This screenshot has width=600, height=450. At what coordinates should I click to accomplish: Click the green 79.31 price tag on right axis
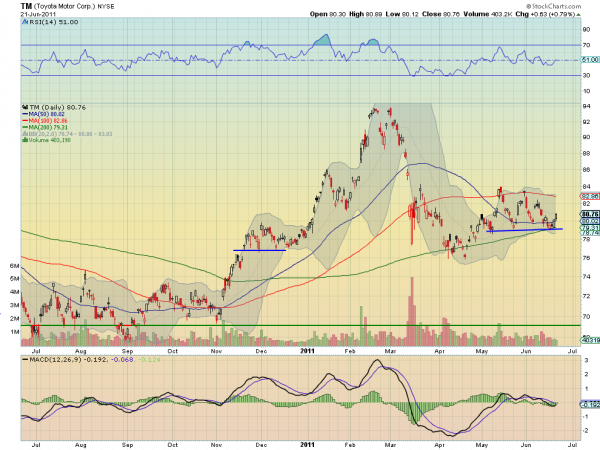click(590, 227)
